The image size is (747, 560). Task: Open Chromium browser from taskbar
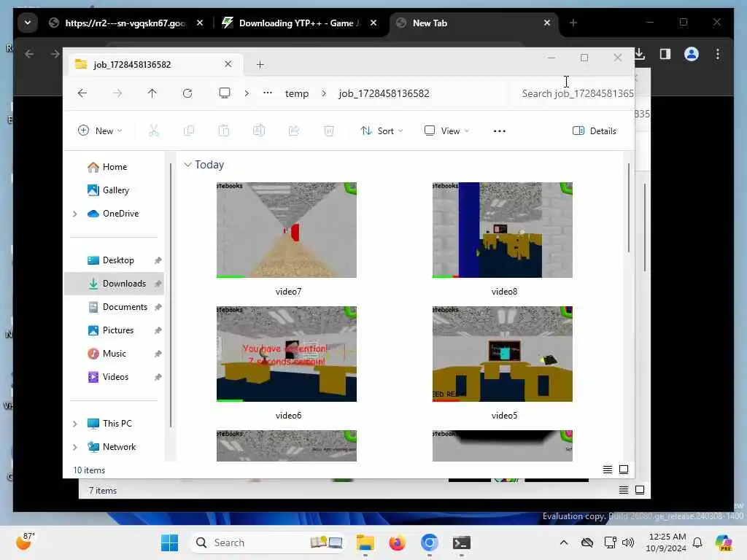coord(429,542)
